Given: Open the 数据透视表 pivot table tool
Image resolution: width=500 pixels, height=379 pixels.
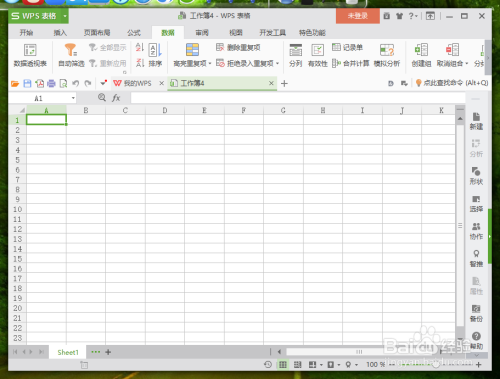Looking at the screenshot, I should click(30, 55).
